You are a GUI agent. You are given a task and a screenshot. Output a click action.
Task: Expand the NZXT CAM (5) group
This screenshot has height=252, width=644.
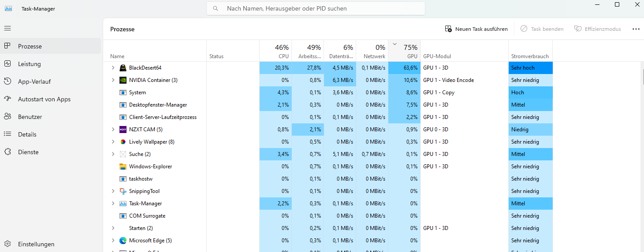point(113,130)
